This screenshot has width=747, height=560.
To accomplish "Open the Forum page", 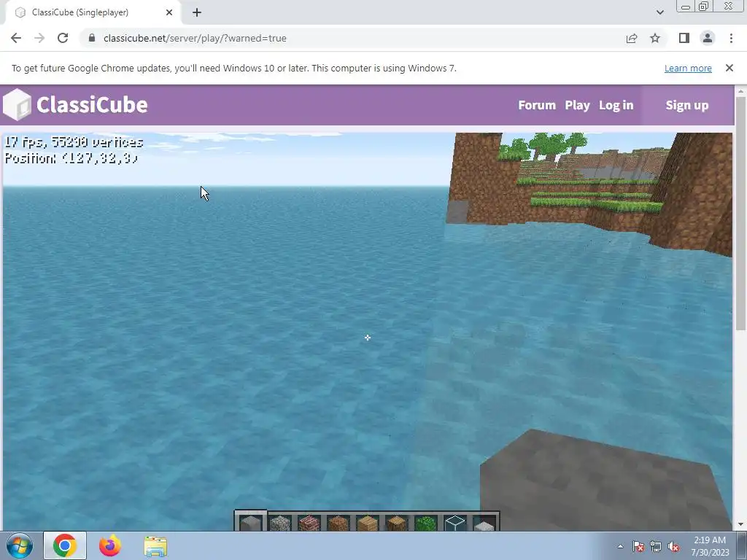I will point(537,105).
